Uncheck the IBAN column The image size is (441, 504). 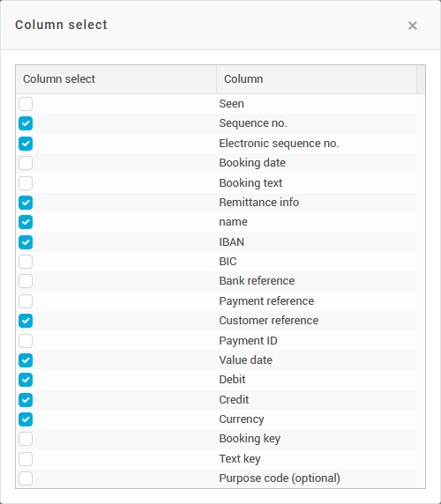click(26, 242)
